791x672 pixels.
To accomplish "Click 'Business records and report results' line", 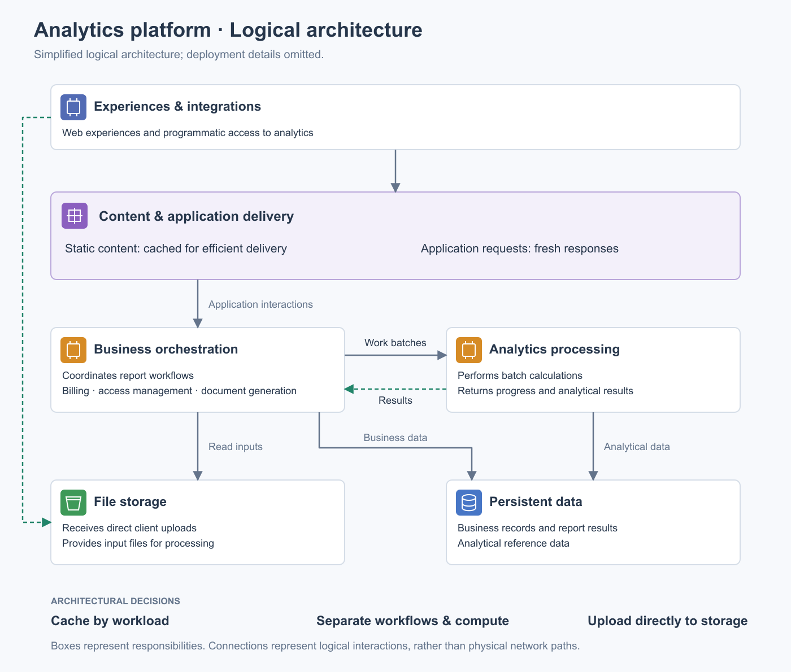I will [537, 528].
